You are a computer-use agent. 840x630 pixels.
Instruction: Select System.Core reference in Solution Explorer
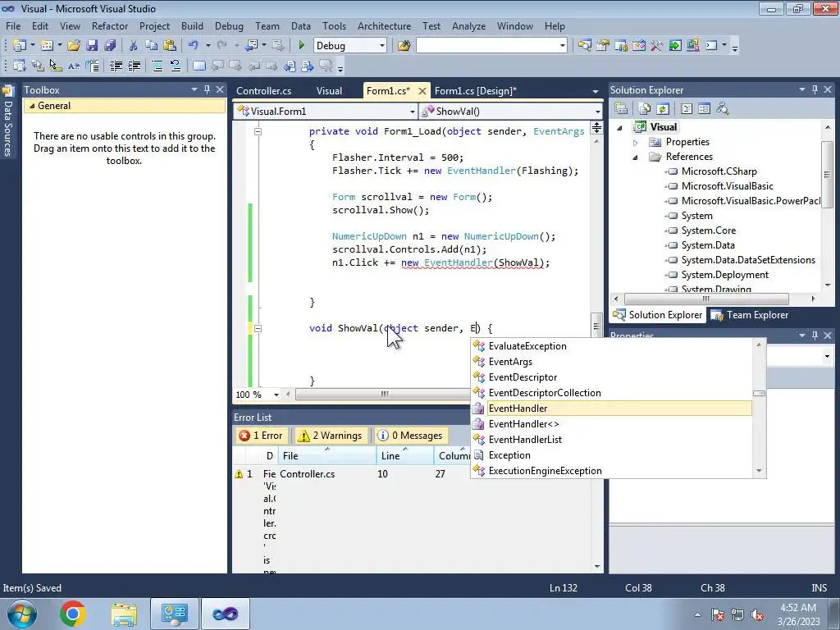708,231
